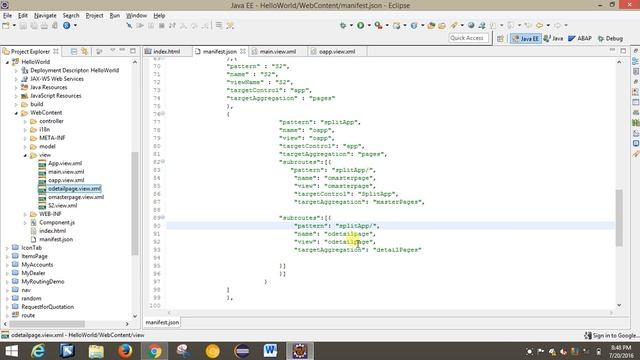Click the Windows Start button
Image resolution: width=640 pixels, height=360 pixels.
[x=11, y=351]
